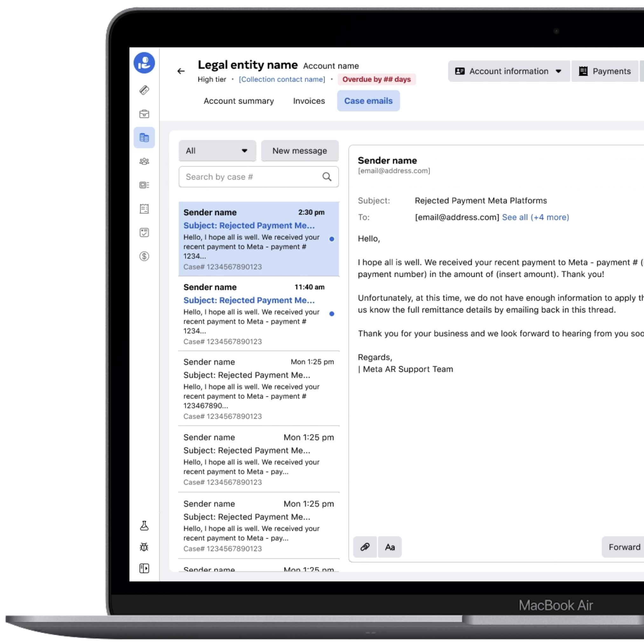Image resolution: width=644 pixels, height=644 pixels.
Task: Open the team members sidebar icon
Action: 144,161
